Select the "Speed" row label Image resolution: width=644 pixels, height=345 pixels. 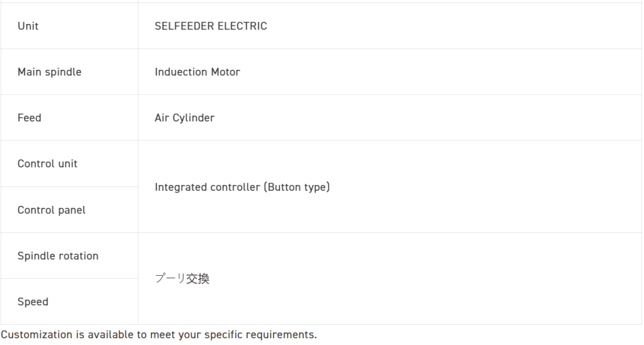(33, 302)
